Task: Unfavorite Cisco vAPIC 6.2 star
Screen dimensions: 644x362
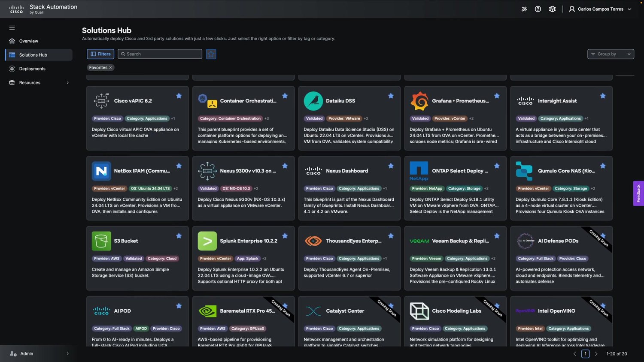Action: (x=179, y=96)
